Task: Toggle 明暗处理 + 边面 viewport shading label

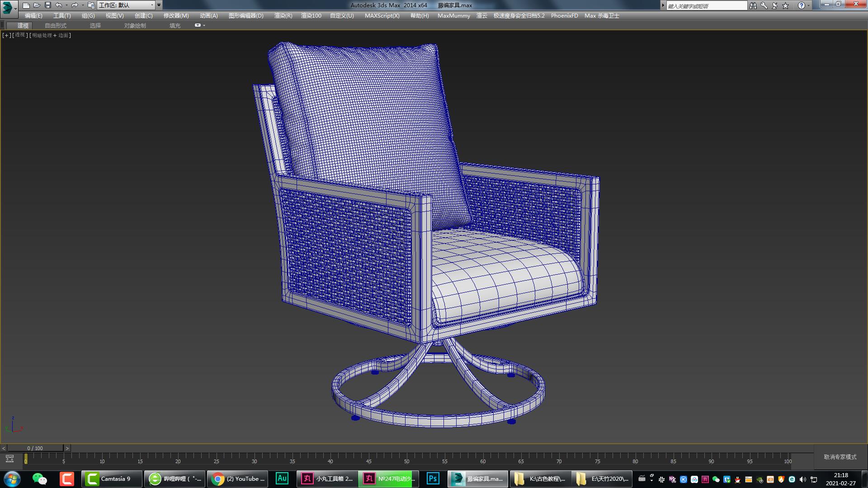Action: (50, 35)
